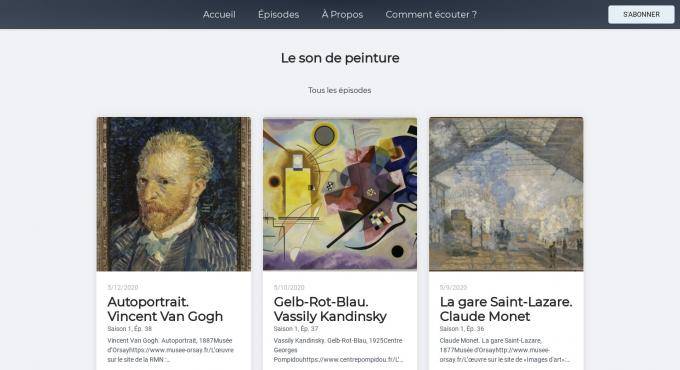The image size is (680, 370).
Task: Open episode title Autoportrait. Vincent Van Gogh
Action: click(165, 309)
